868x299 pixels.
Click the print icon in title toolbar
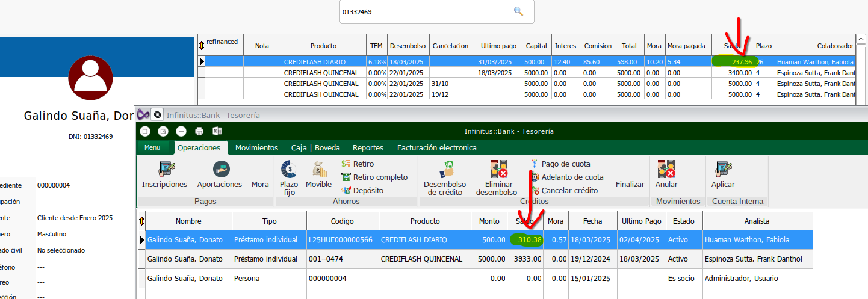(x=199, y=131)
